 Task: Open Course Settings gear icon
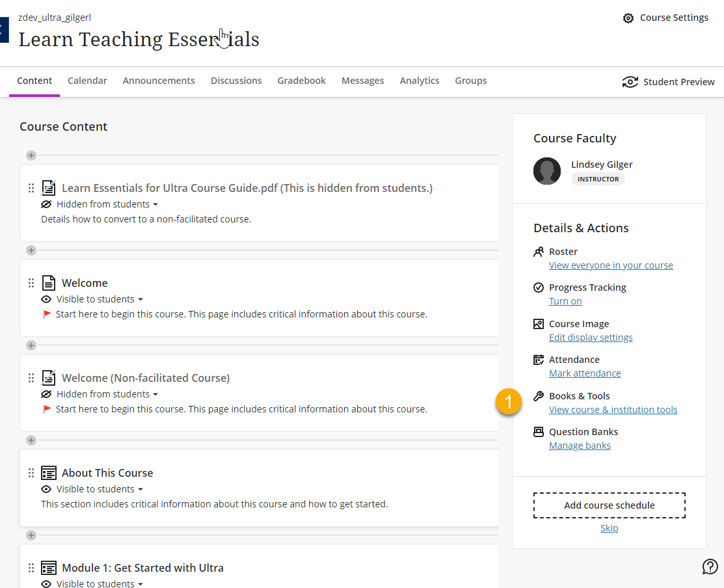[628, 18]
